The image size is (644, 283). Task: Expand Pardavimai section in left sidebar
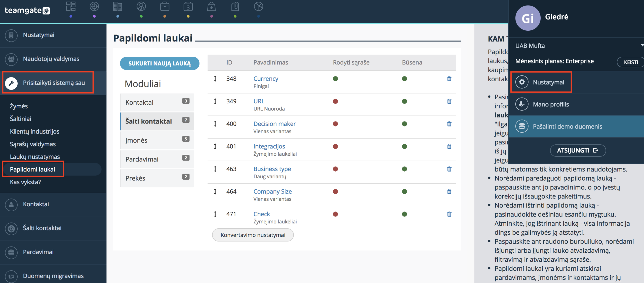pos(53,252)
